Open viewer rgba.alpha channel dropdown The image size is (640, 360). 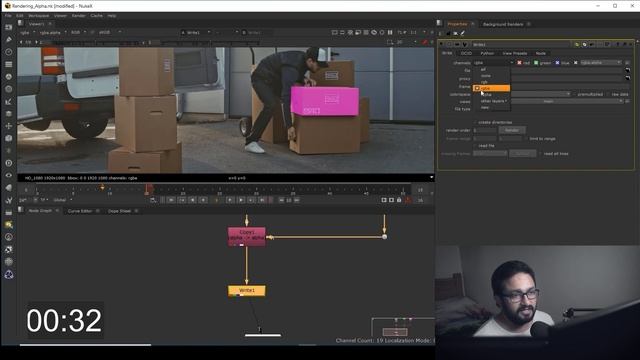tap(53, 32)
